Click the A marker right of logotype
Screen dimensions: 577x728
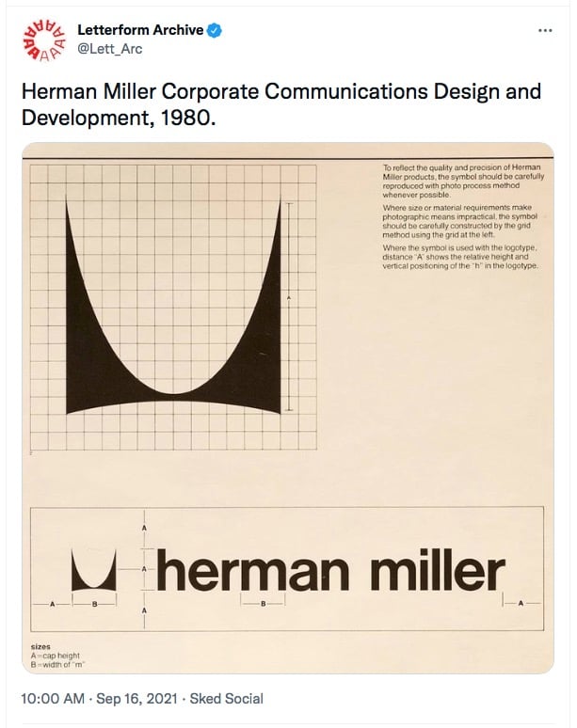point(521,602)
